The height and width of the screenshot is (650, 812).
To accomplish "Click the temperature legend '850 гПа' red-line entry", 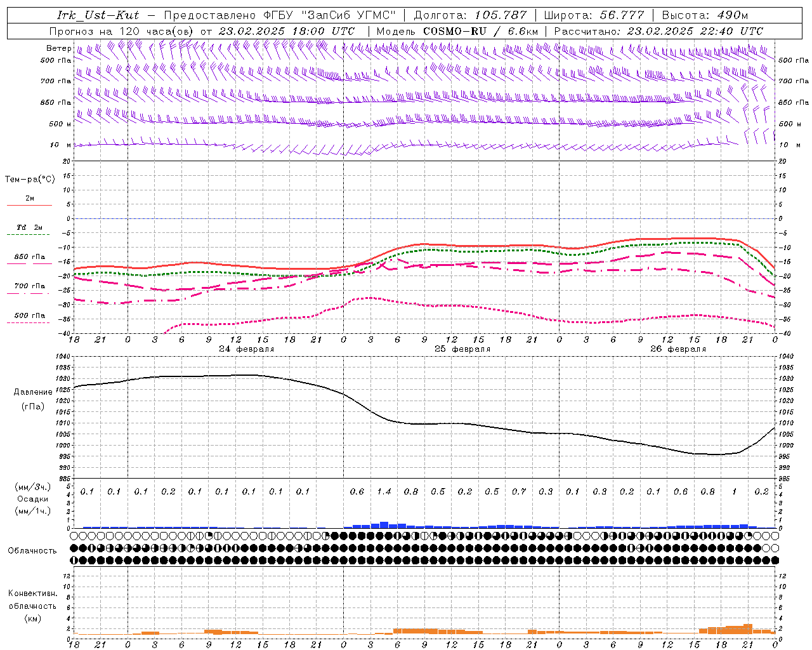I will pyautogui.click(x=30, y=257).
